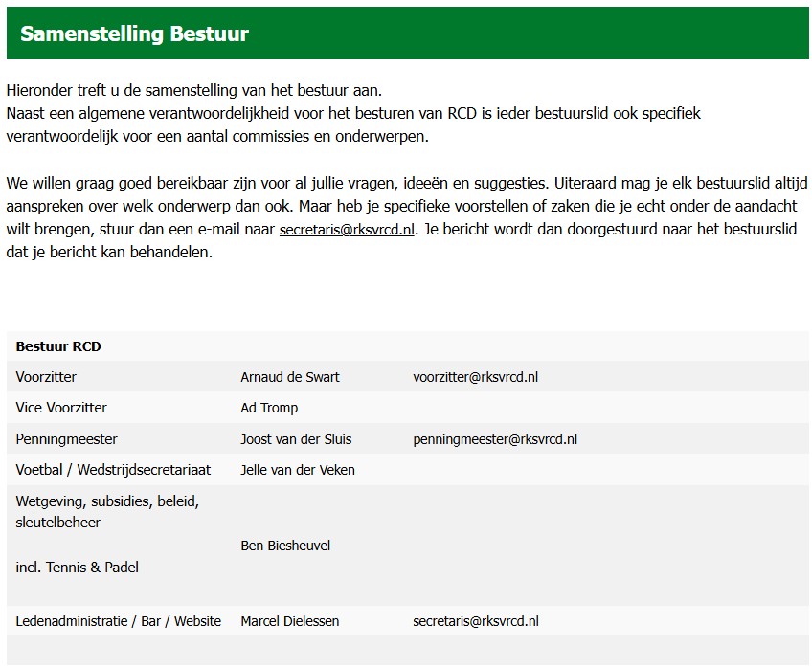Click the voorzitter@rksvrcd.nl email address

[476, 377]
